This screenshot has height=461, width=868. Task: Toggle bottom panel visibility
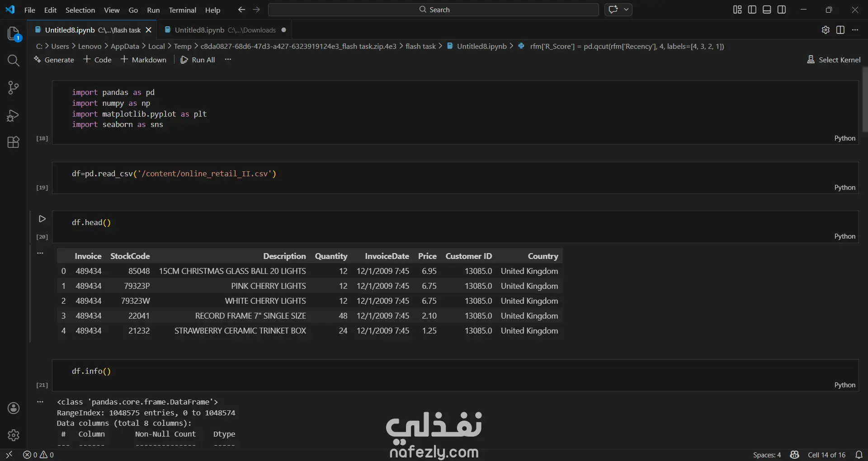coord(767,9)
